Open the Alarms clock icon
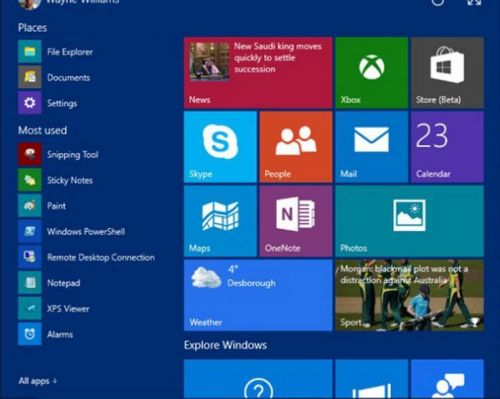This screenshot has width=500, height=399. (x=30, y=334)
